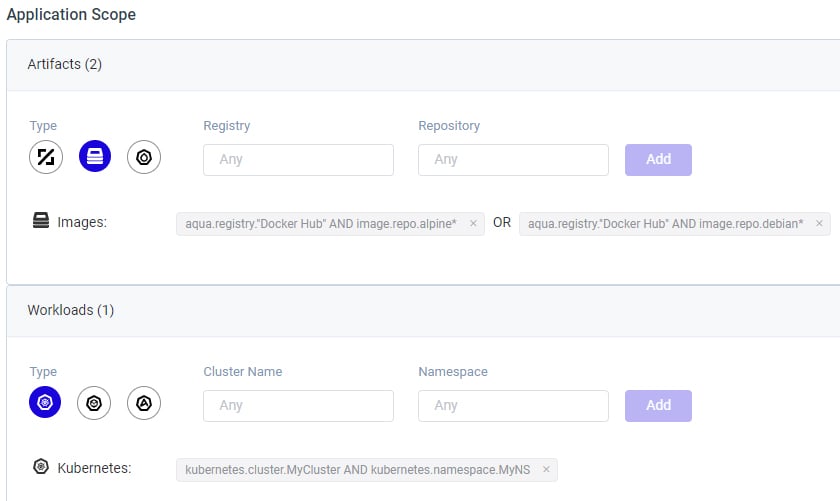Select the Functions artifact type icon

coord(144,157)
